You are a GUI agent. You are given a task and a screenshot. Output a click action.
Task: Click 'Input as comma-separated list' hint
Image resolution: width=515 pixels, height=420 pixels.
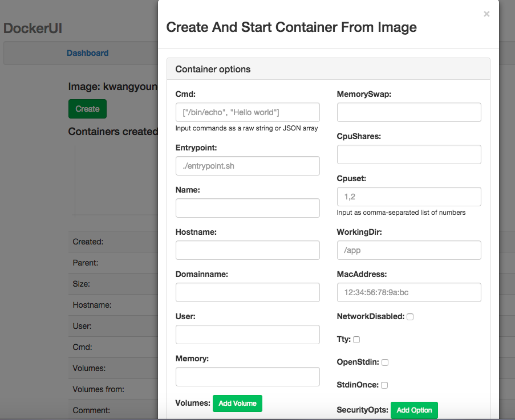[401, 213]
